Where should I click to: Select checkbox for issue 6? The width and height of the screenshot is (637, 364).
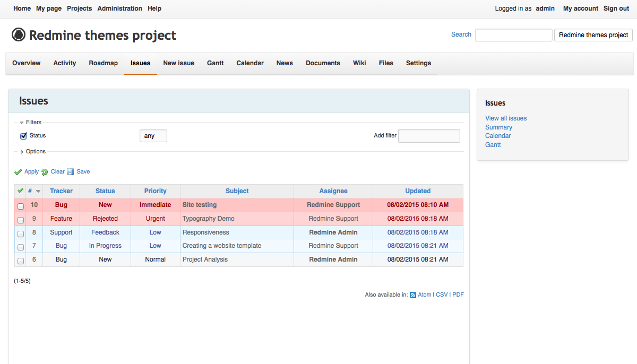tap(21, 261)
